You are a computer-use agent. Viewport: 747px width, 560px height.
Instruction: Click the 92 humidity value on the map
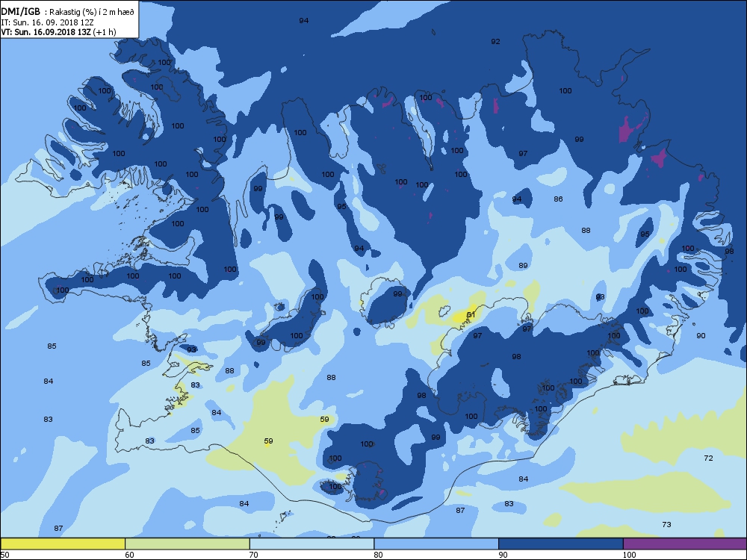(x=495, y=41)
